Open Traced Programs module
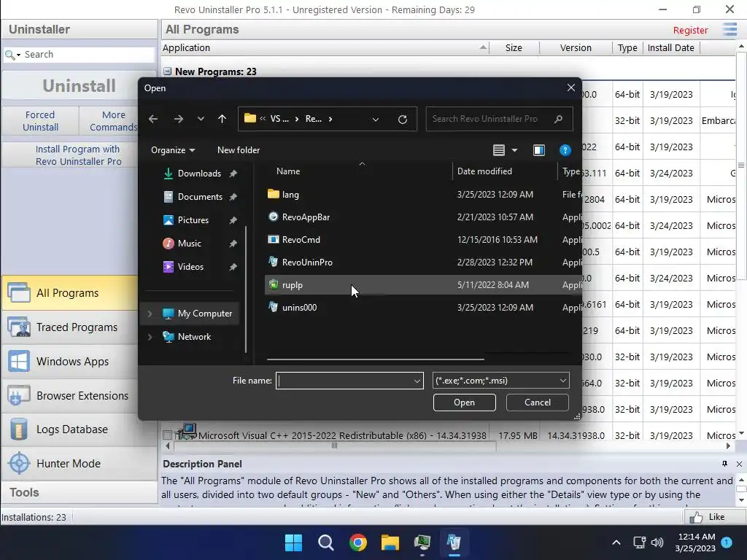 (69, 327)
